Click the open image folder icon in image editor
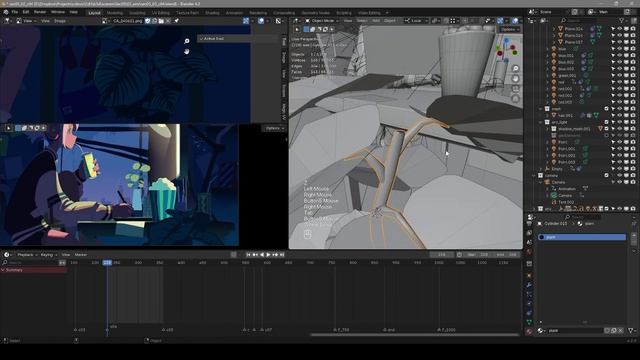 click(x=161, y=21)
